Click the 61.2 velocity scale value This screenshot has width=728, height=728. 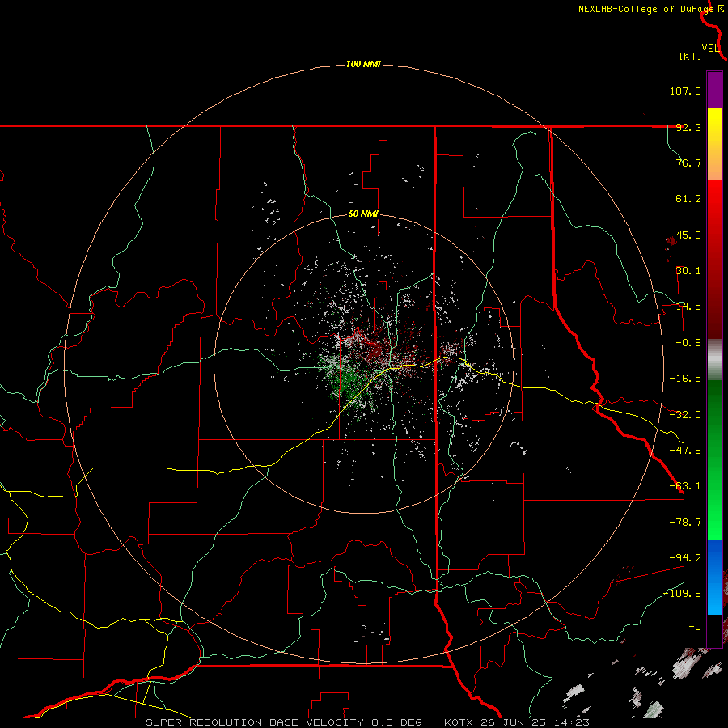click(688, 199)
